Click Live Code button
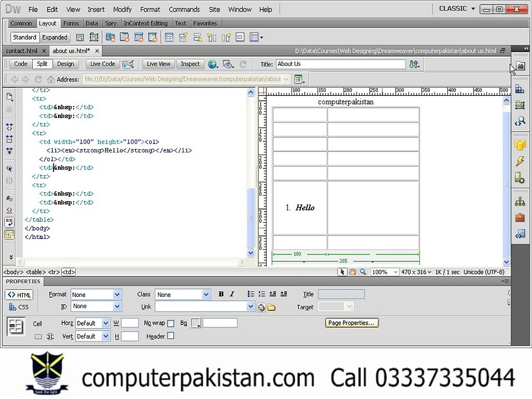The height and width of the screenshot is (399, 532). [x=103, y=64]
